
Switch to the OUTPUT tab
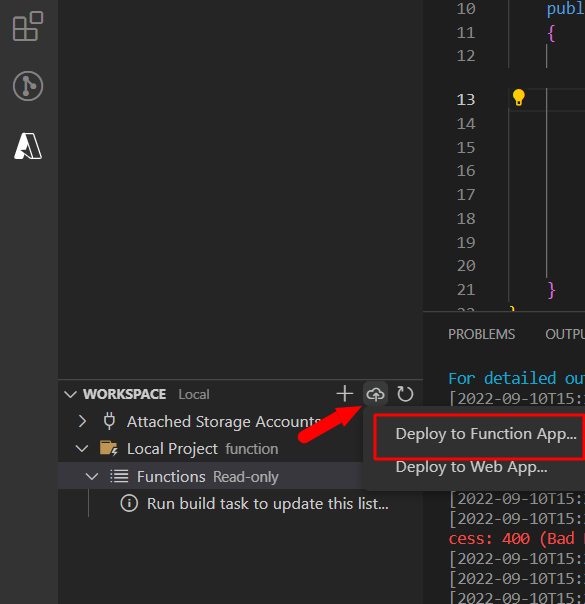tap(565, 334)
